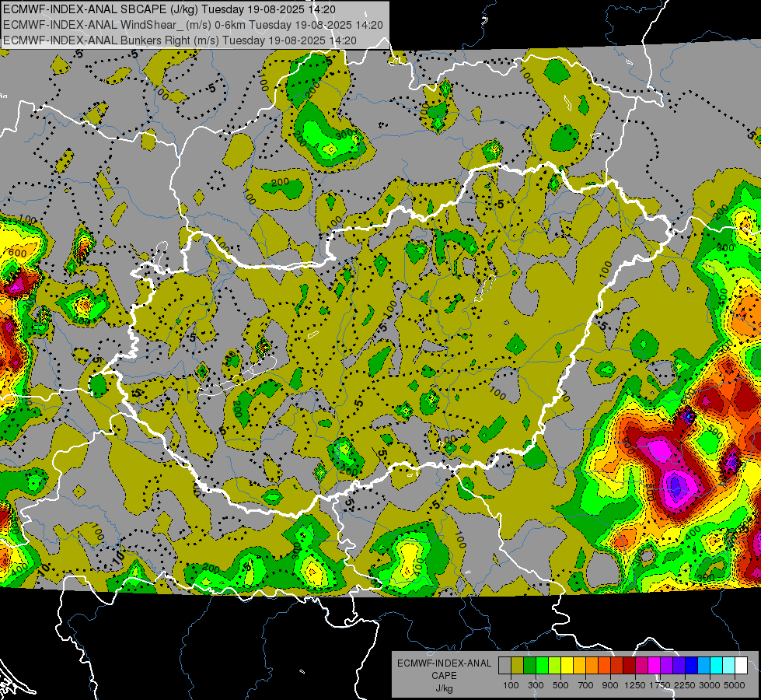761x700 pixels.
Task: Click the legend label 700
Action: (586, 685)
